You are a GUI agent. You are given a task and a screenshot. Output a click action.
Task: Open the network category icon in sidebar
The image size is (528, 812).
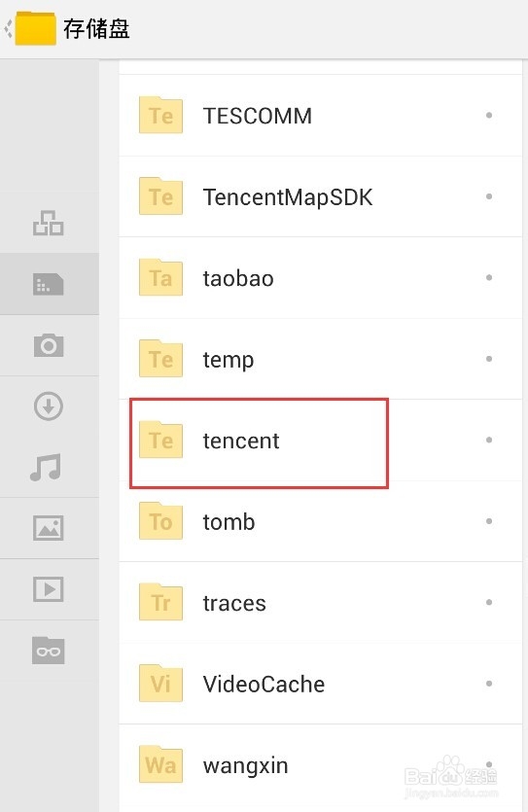(x=49, y=224)
